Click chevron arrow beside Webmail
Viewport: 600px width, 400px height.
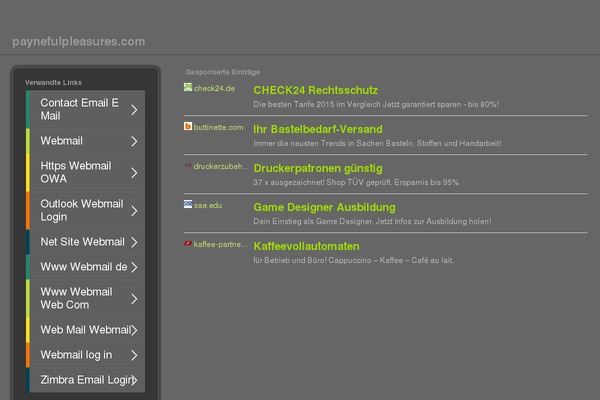pyautogui.click(x=134, y=141)
